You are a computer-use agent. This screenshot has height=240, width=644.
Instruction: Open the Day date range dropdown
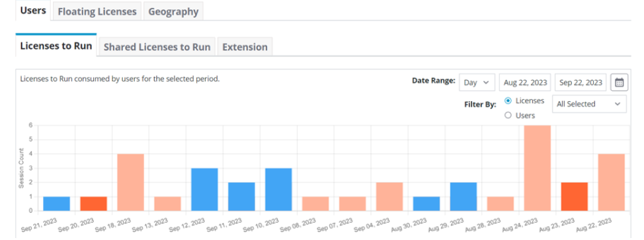pos(477,82)
